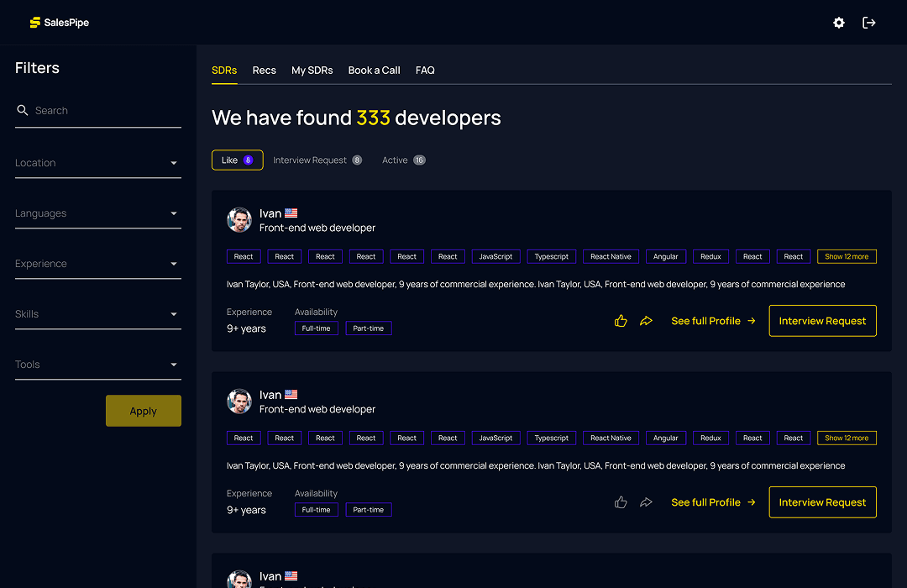
Task: Toggle the Like filter chip
Action: pos(237,160)
